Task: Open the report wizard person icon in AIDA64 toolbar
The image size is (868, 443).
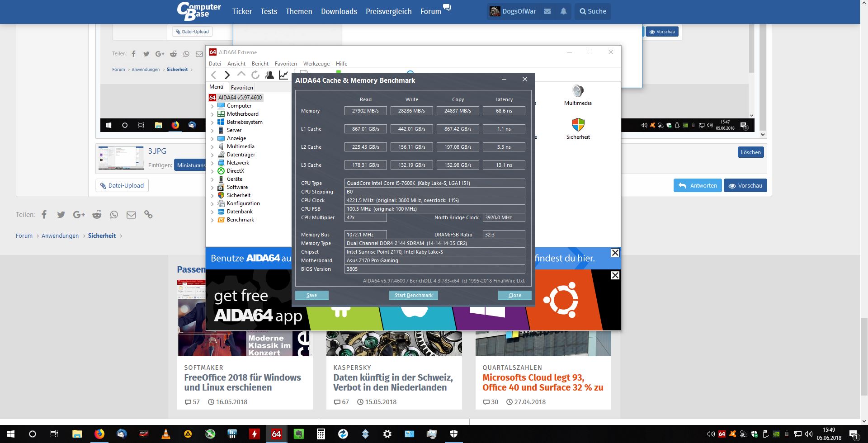Action: [x=269, y=75]
